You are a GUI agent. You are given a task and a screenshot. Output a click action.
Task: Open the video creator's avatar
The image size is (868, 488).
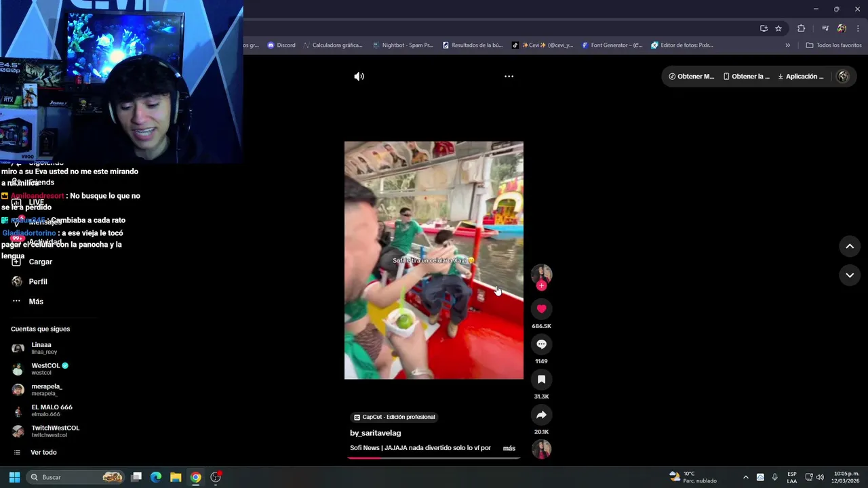pos(541,274)
